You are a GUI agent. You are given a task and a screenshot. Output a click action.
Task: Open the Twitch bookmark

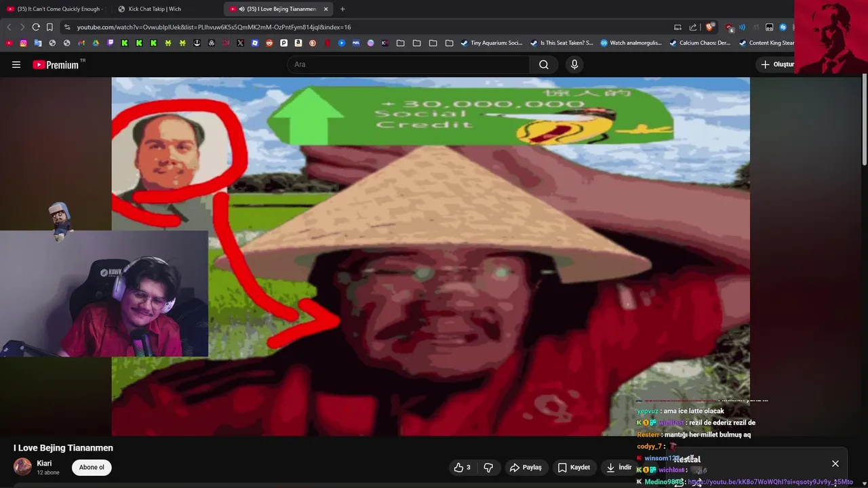111,43
